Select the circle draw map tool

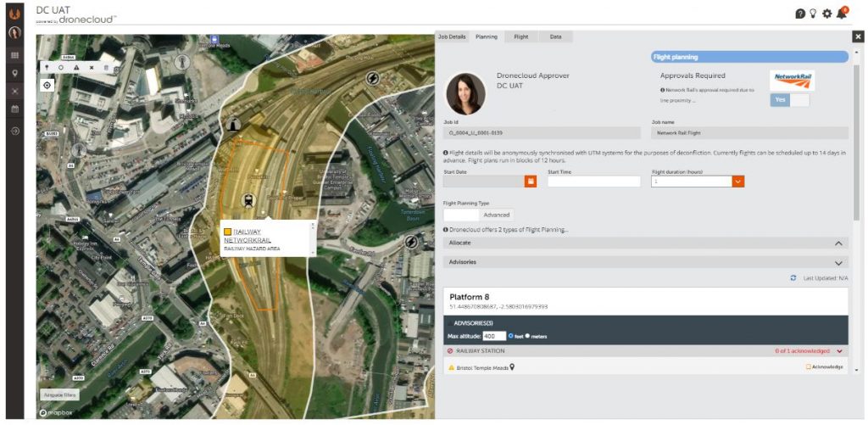[61, 67]
